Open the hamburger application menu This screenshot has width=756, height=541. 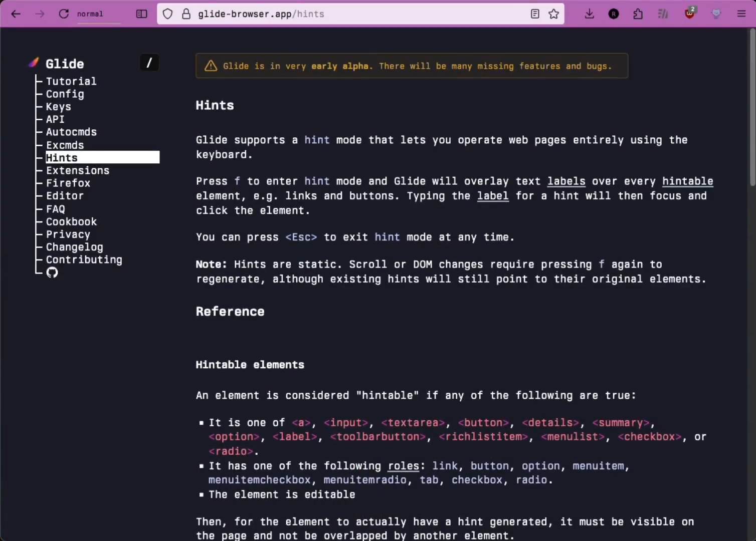tap(741, 14)
